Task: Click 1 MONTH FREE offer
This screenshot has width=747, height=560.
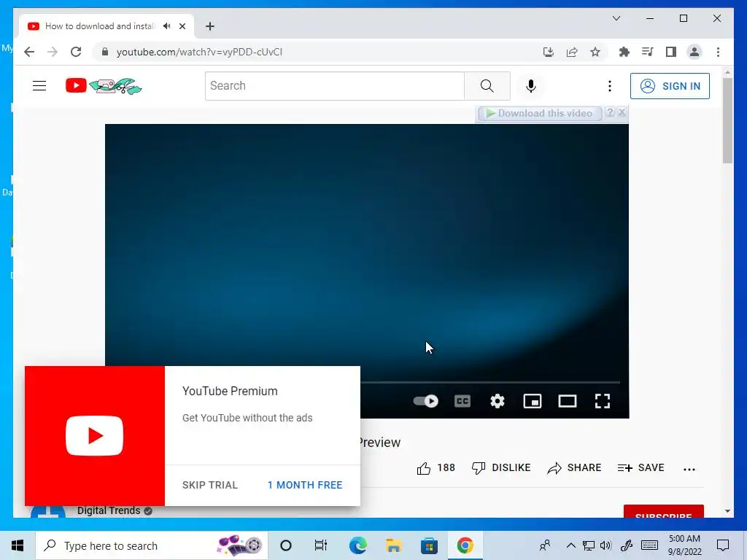Action: pos(305,485)
